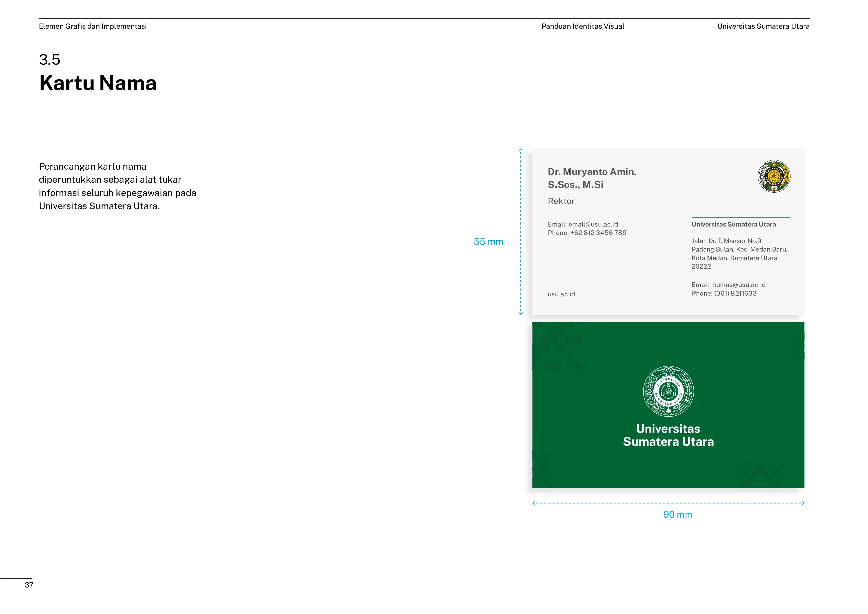Click the downward arrowhead of height dimension line
Image resolution: width=868 pixels, height=614 pixels.
(521, 313)
